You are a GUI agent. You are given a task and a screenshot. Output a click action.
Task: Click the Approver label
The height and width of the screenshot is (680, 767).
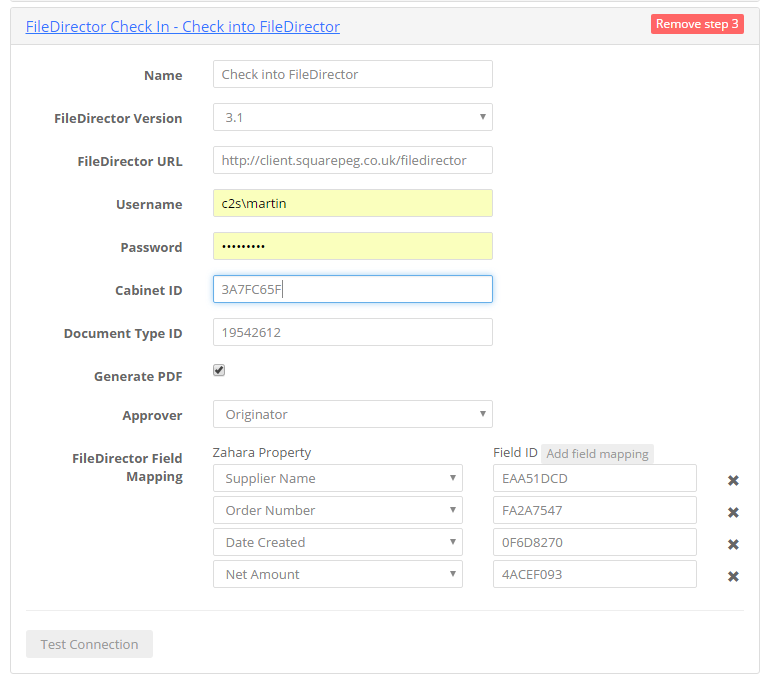tap(152, 416)
